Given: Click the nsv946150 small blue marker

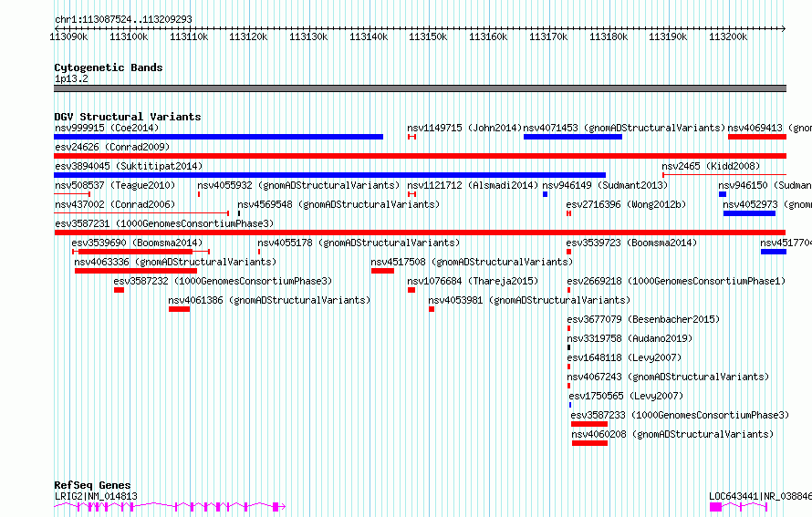Looking at the screenshot, I should tap(723, 194).
